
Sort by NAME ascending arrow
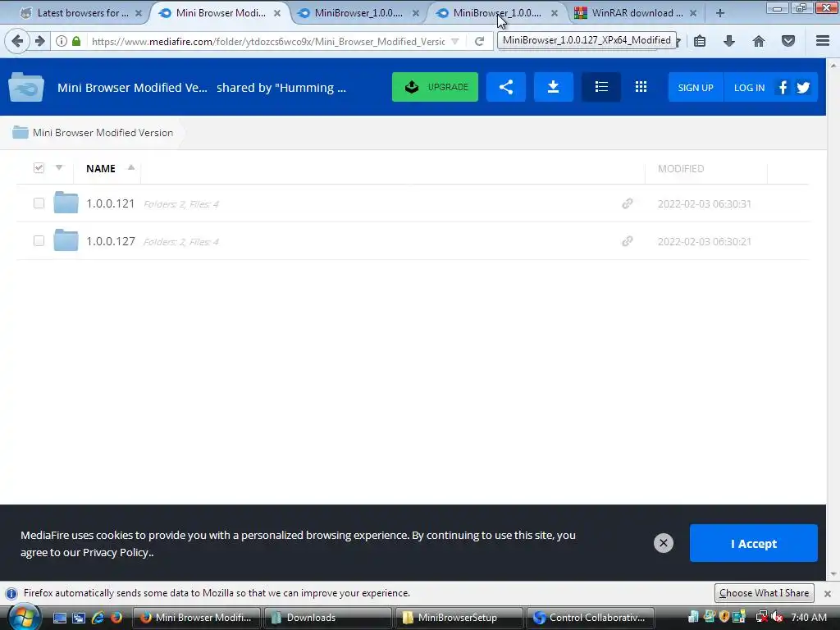130,167
